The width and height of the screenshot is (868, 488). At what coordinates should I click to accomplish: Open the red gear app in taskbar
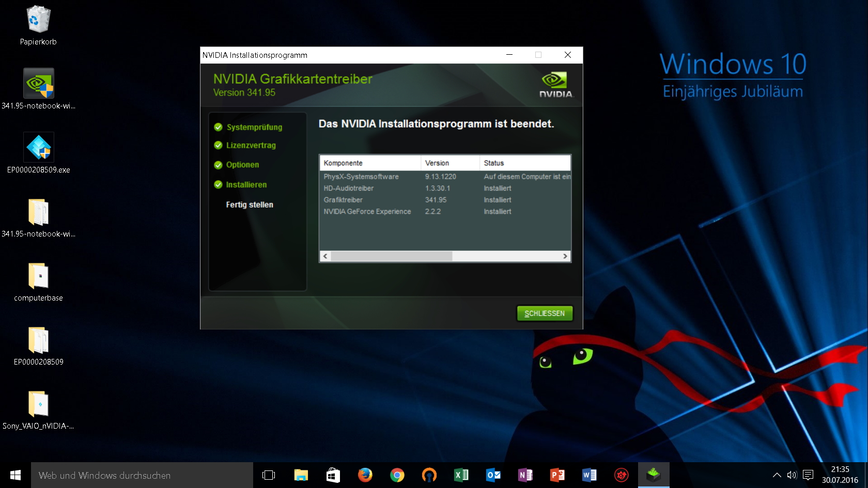(x=621, y=475)
